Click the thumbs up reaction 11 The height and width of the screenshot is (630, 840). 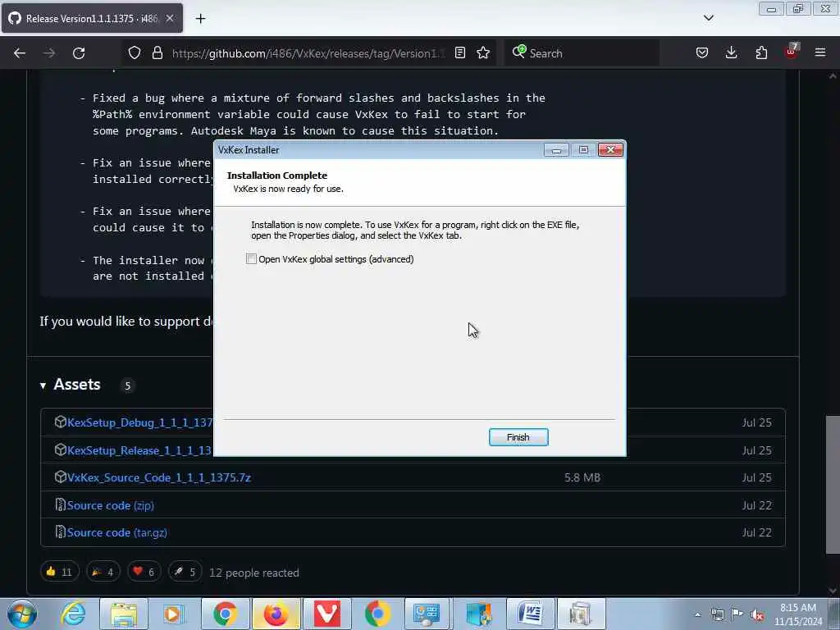(59, 572)
